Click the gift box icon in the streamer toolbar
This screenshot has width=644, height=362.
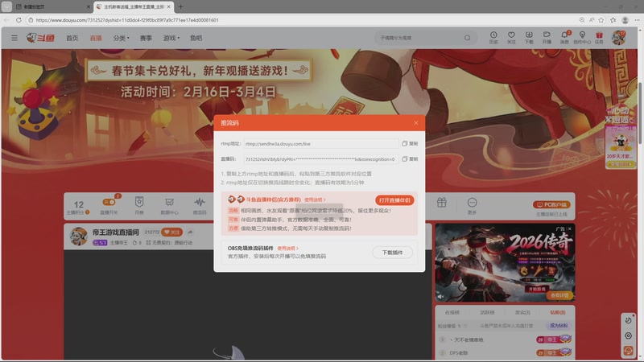(x=441, y=203)
